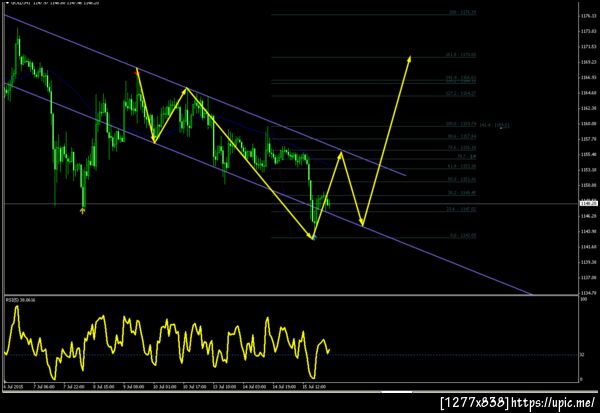Click the 1155.48 price scale label

coord(588,154)
